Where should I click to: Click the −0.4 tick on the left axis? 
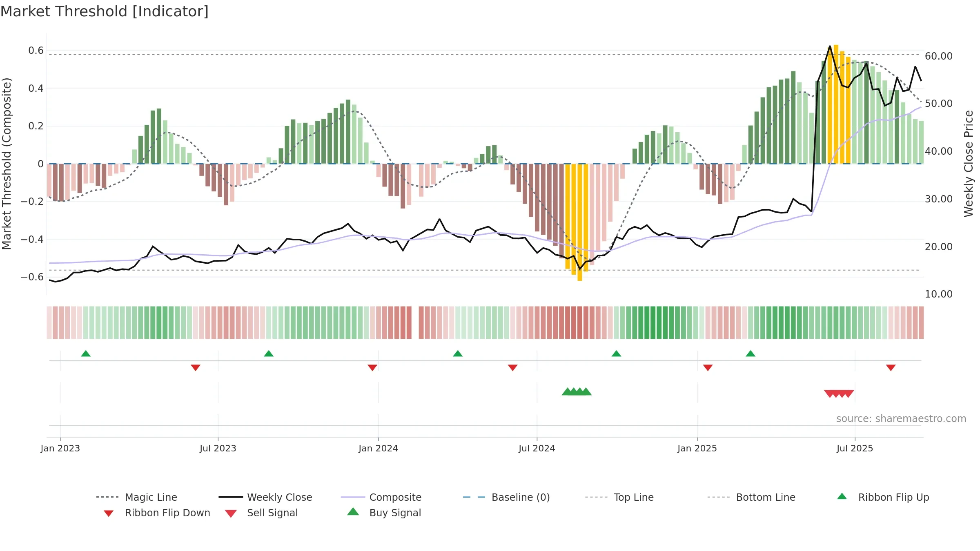pos(32,239)
